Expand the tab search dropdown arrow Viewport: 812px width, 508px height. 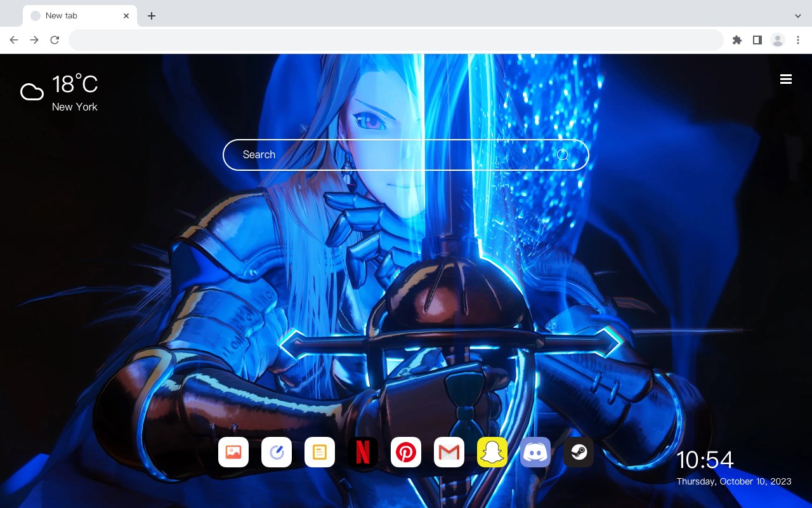point(798,16)
